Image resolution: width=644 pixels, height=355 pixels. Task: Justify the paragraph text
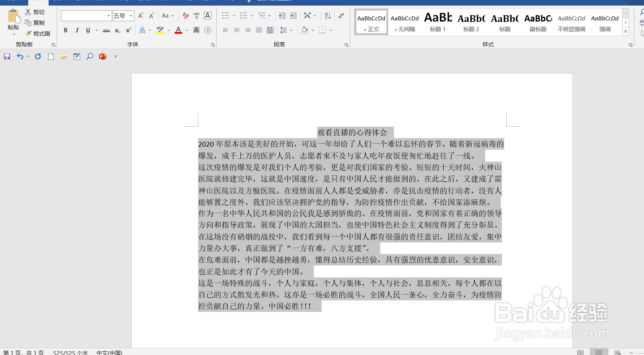(259, 30)
